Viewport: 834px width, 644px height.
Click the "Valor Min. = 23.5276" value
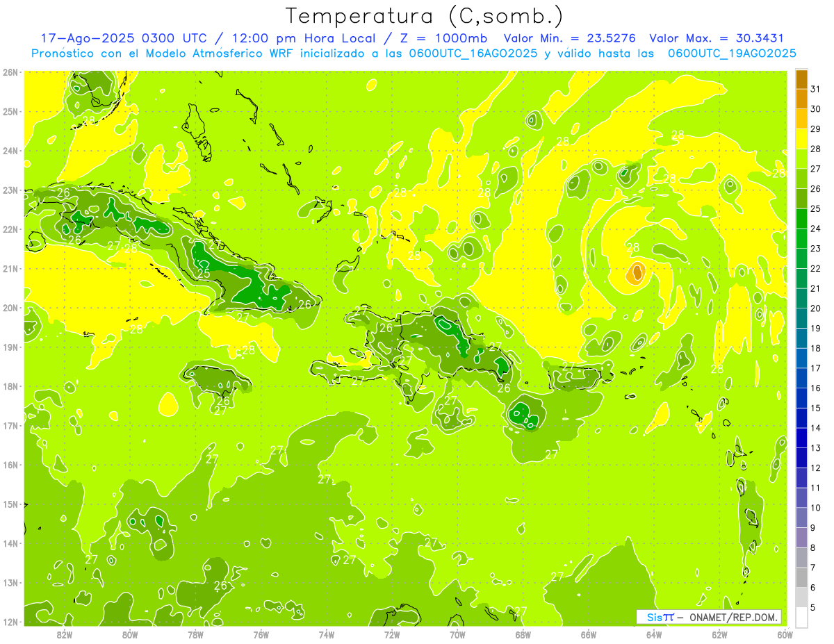[x=570, y=39]
